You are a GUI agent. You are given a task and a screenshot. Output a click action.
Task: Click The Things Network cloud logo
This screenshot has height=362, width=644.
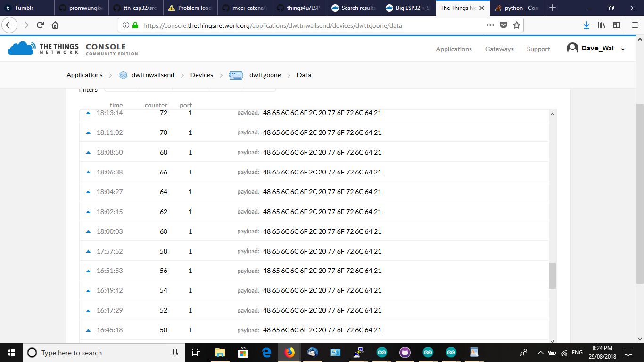(22, 48)
